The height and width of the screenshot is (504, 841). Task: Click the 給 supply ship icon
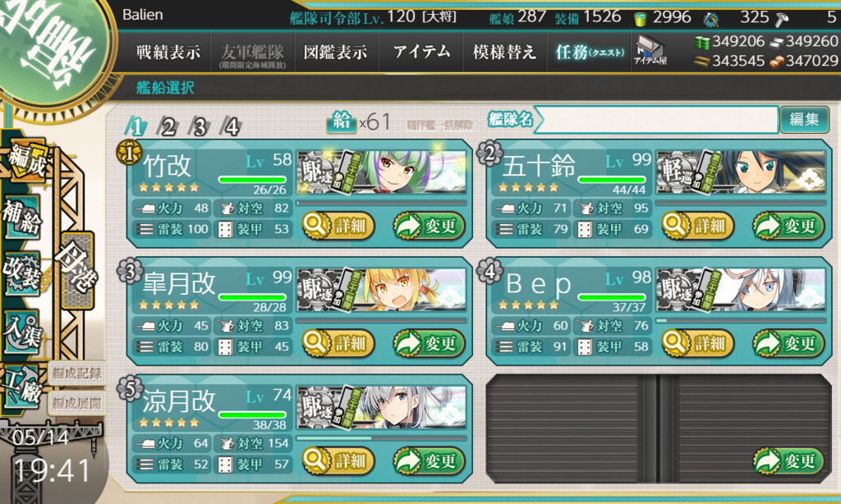point(341,123)
